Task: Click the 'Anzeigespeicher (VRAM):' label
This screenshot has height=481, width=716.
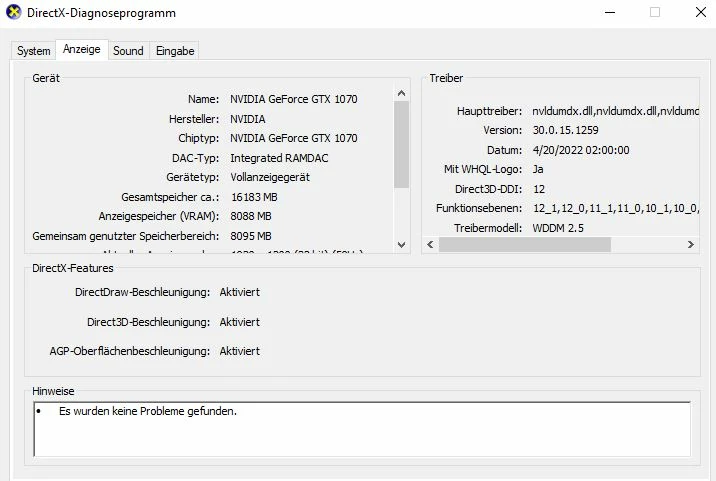Action: point(159,216)
